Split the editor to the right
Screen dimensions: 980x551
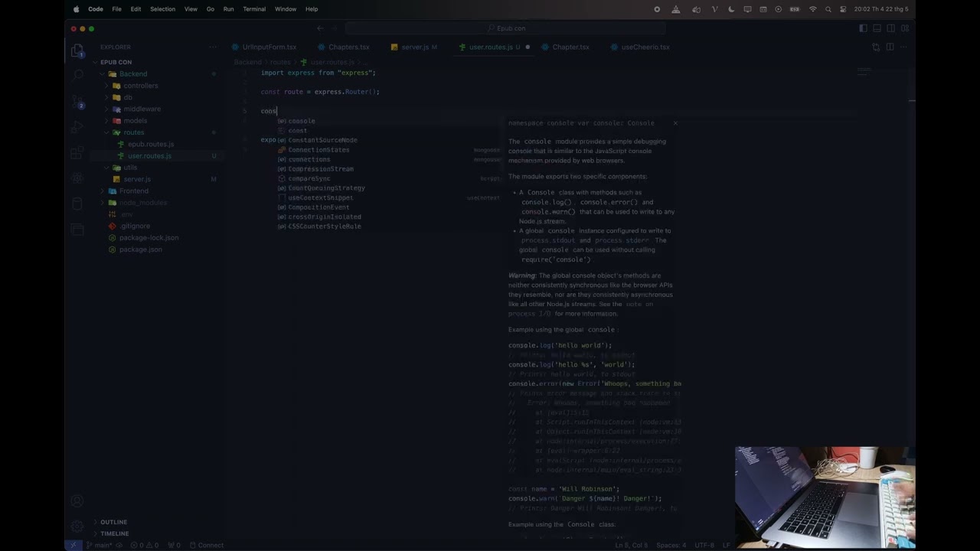click(890, 47)
